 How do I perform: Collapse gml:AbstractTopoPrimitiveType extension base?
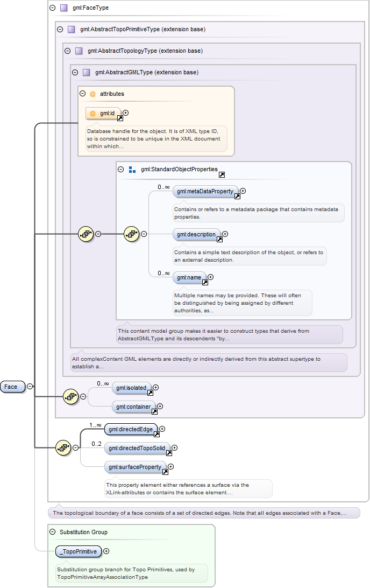60,29
